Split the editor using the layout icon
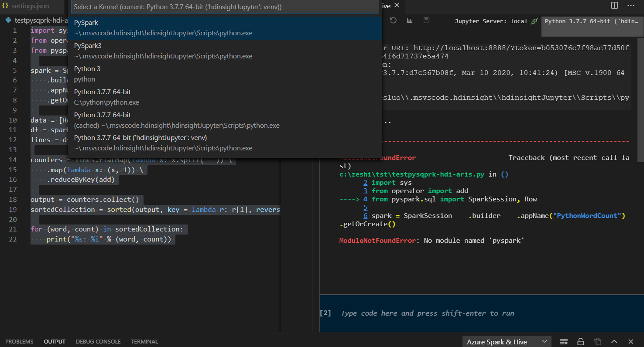Viewport: 644px width, 347px height. point(614,5)
